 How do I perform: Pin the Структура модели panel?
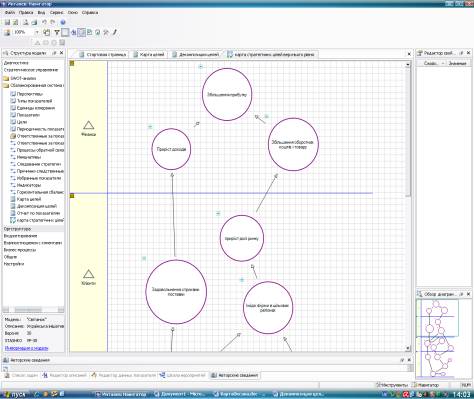pyautogui.click(x=55, y=53)
